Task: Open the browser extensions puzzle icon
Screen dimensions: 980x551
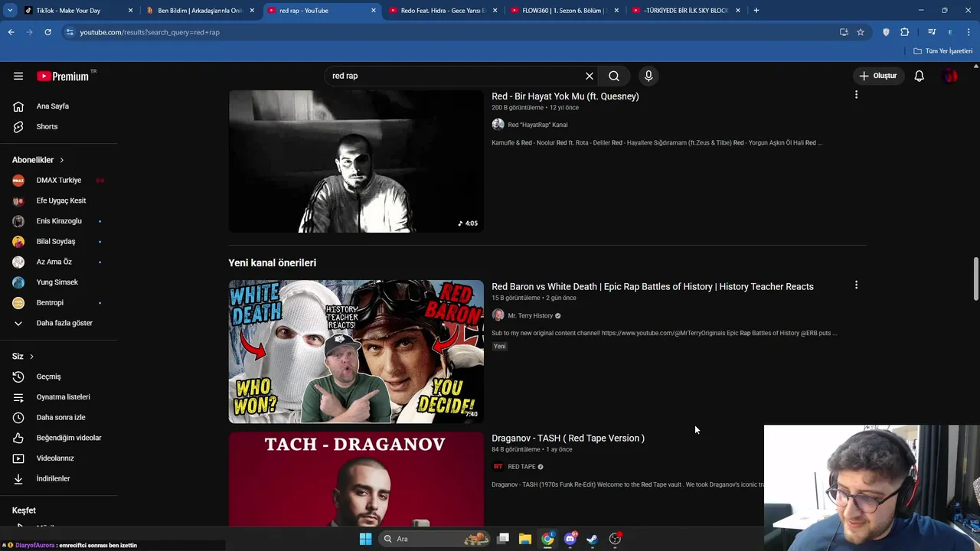Action: tap(904, 32)
